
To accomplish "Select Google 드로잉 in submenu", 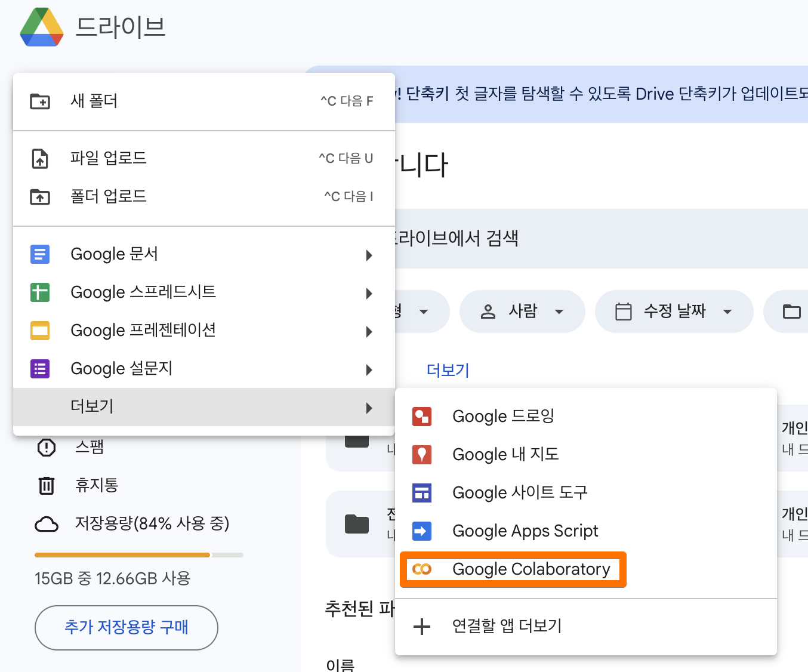I will click(586, 417).
